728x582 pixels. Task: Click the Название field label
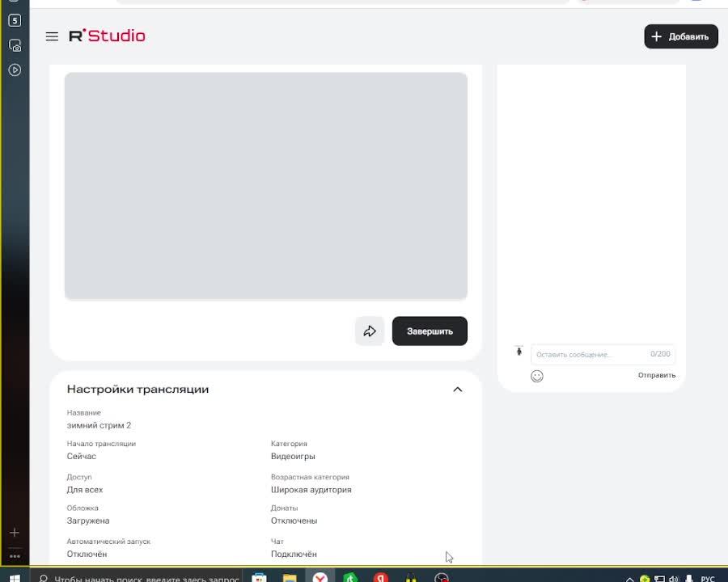tap(83, 412)
